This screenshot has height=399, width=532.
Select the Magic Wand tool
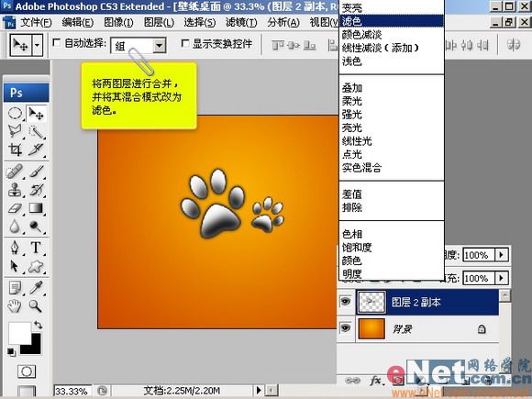pyautogui.click(x=36, y=132)
